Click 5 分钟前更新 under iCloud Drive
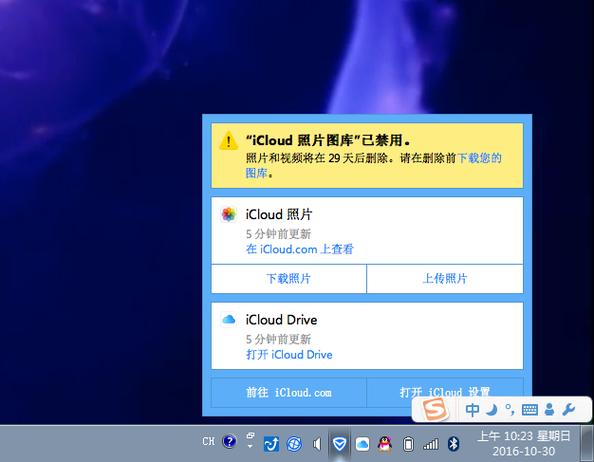 tap(278, 339)
